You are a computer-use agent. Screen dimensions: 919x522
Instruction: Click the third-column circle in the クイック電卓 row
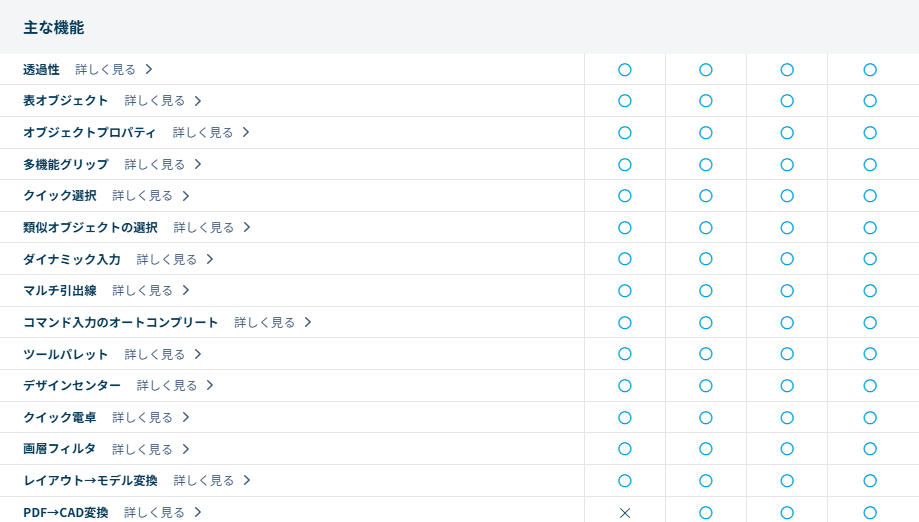pos(787,418)
